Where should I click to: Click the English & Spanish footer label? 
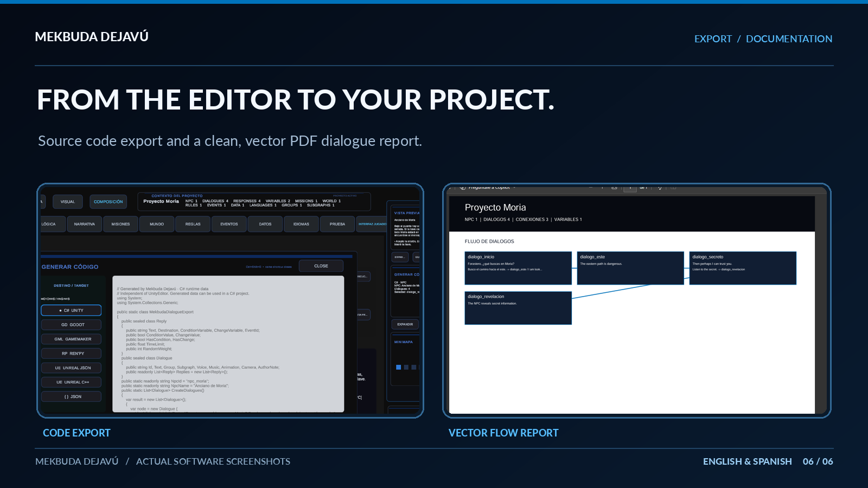click(748, 461)
